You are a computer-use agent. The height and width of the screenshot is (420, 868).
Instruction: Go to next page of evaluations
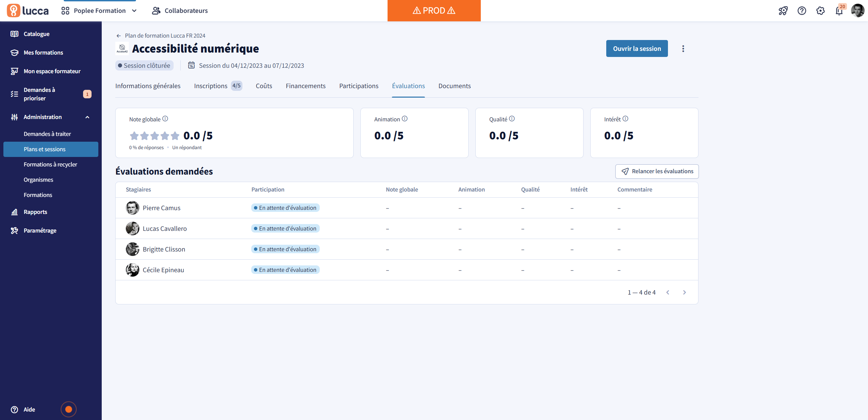[x=685, y=292]
